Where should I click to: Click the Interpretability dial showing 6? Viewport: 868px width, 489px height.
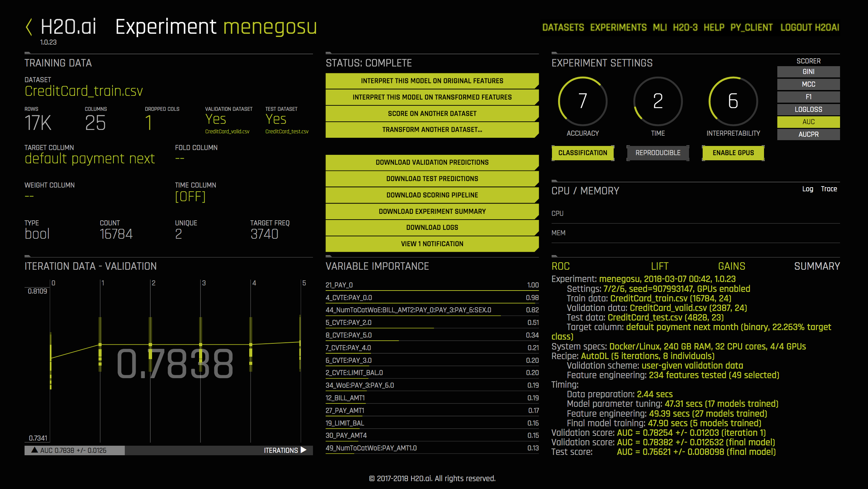(733, 101)
